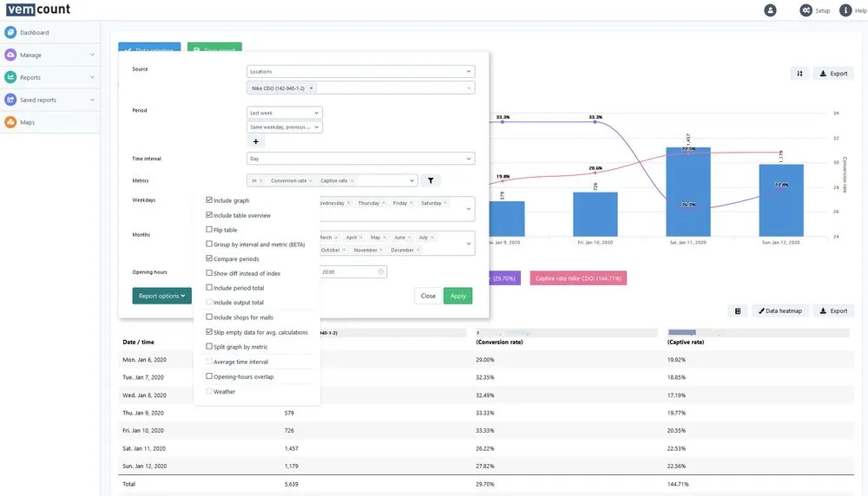Viewport: 868px width, 496px height.
Task: Open Same weekday, previous dropdown
Action: tap(284, 127)
